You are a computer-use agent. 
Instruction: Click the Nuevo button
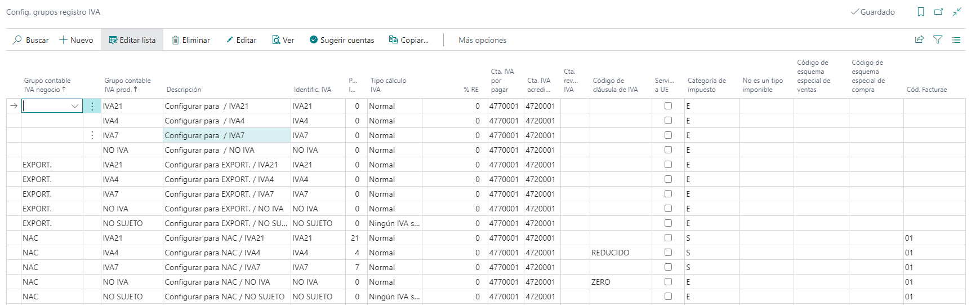(77, 40)
